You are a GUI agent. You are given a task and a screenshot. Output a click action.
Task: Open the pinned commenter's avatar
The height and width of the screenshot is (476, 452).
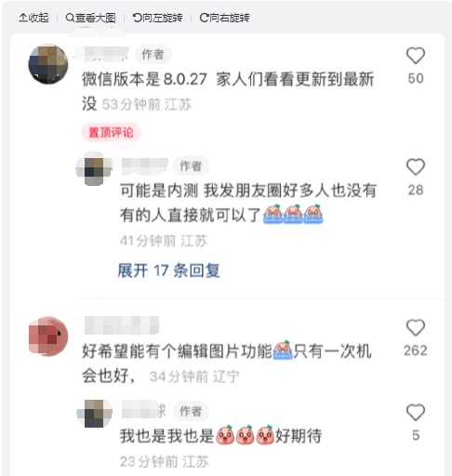(x=48, y=64)
